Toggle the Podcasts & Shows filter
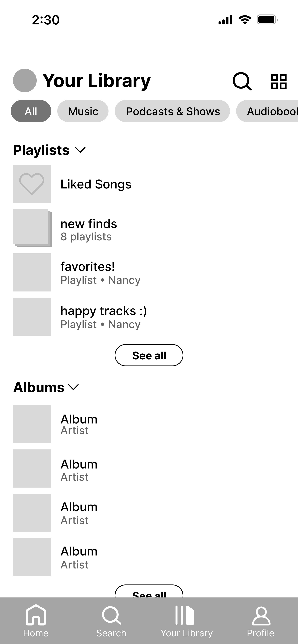 pyautogui.click(x=172, y=111)
